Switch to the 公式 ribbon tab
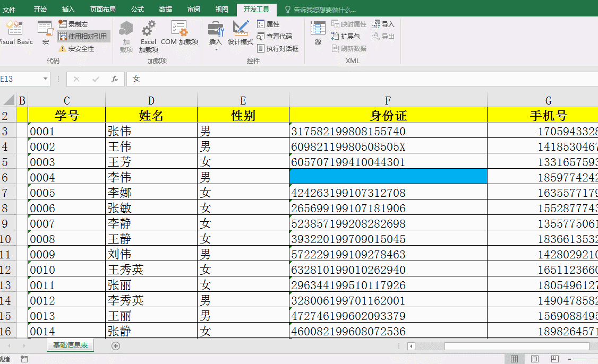Image resolution: width=598 pixels, height=364 pixels. pos(137,10)
